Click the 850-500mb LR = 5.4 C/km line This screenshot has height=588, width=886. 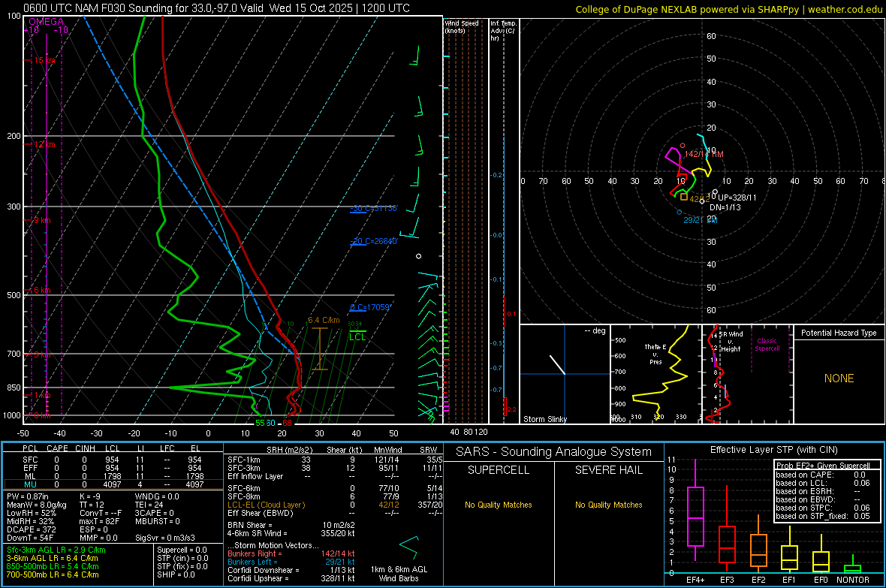click(x=53, y=566)
